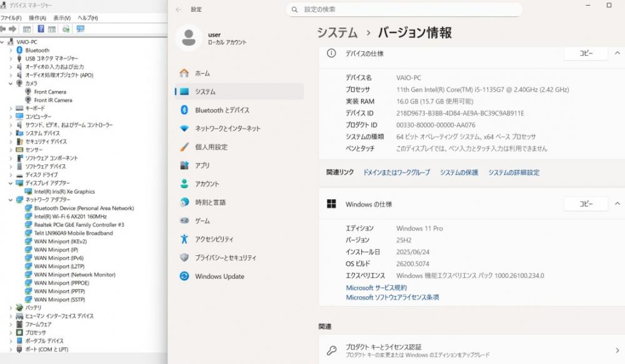
Task: Collapse the ディスプレイ アダプター node
Action: (x=11, y=183)
